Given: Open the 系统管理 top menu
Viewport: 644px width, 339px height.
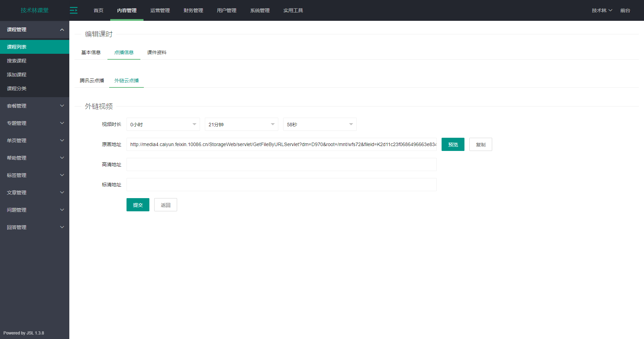Looking at the screenshot, I should pos(260,10).
